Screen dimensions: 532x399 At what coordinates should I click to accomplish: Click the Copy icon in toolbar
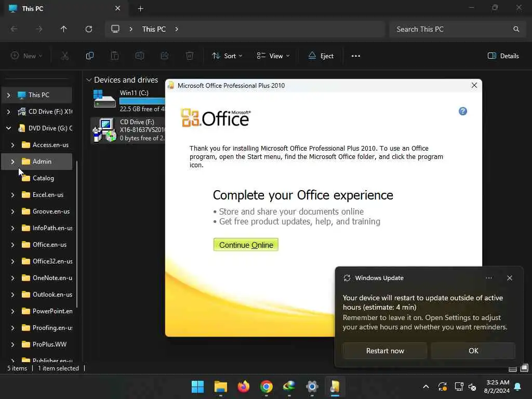[x=89, y=56]
